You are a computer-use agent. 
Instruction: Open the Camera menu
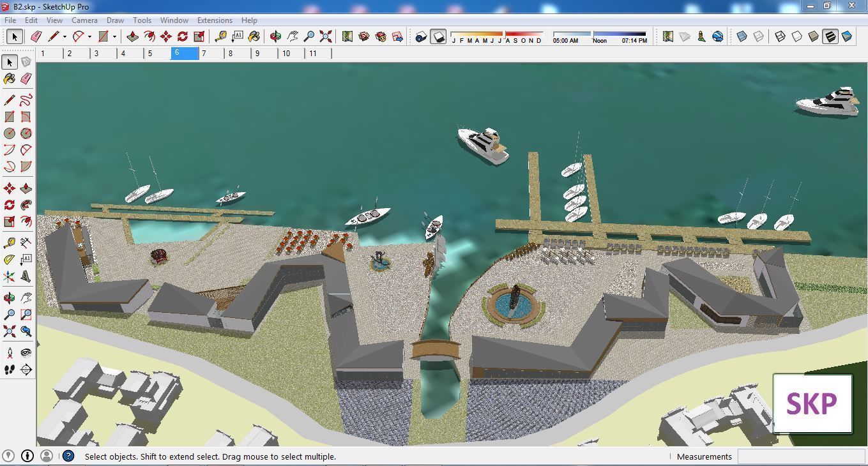coord(84,20)
